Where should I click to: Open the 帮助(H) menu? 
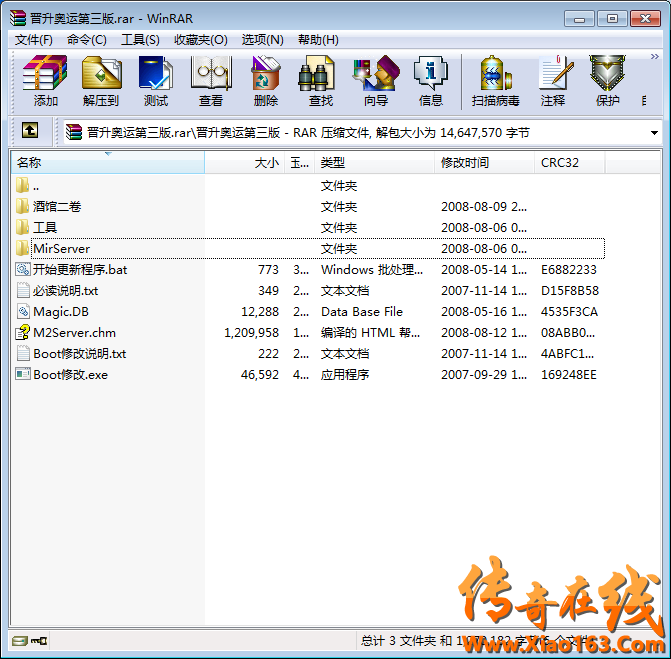pyautogui.click(x=318, y=40)
